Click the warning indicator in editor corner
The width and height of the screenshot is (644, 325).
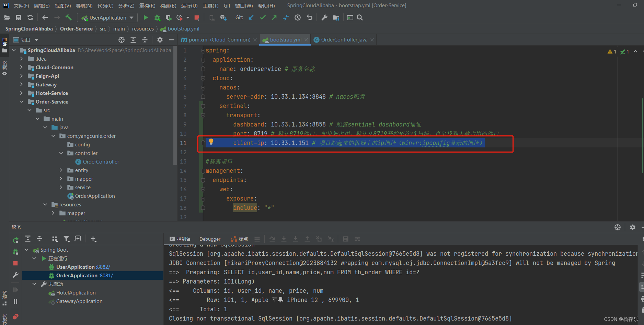pyautogui.click(x=612, y=51)
